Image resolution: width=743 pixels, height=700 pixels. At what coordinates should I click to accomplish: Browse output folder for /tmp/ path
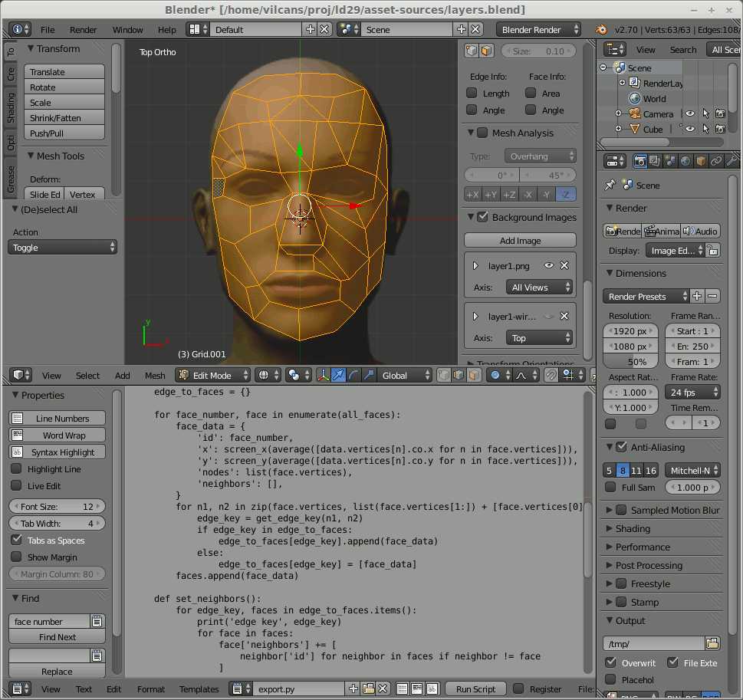(x=712, y=643)
